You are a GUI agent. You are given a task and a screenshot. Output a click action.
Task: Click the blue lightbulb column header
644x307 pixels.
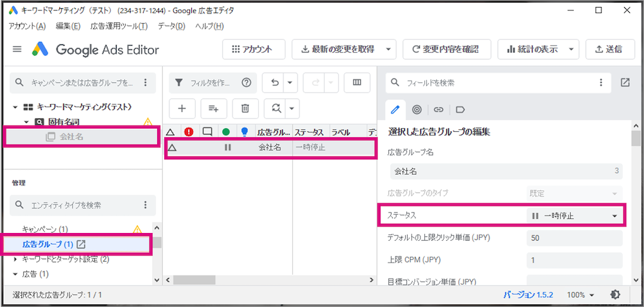click(x=245, y=132)
